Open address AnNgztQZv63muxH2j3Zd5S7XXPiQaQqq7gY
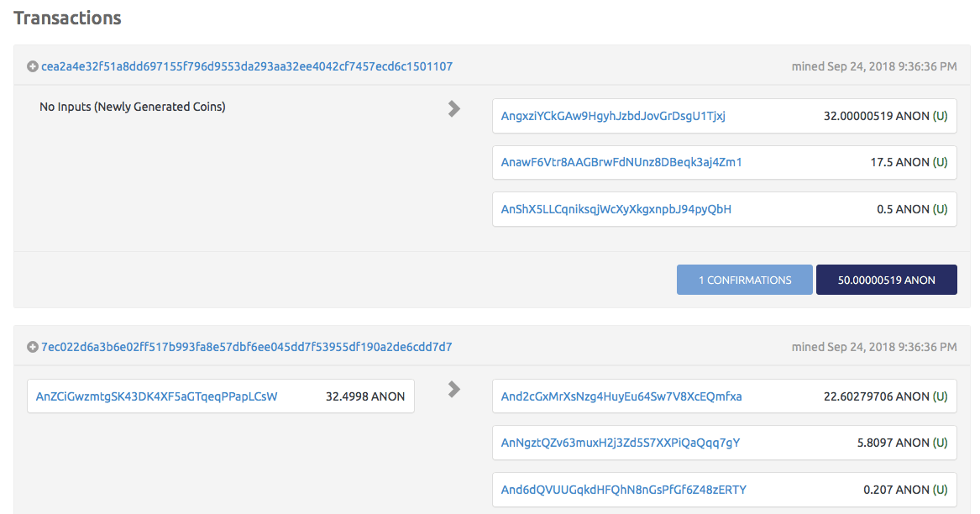The image size is (980, 514). coord(621,443)
